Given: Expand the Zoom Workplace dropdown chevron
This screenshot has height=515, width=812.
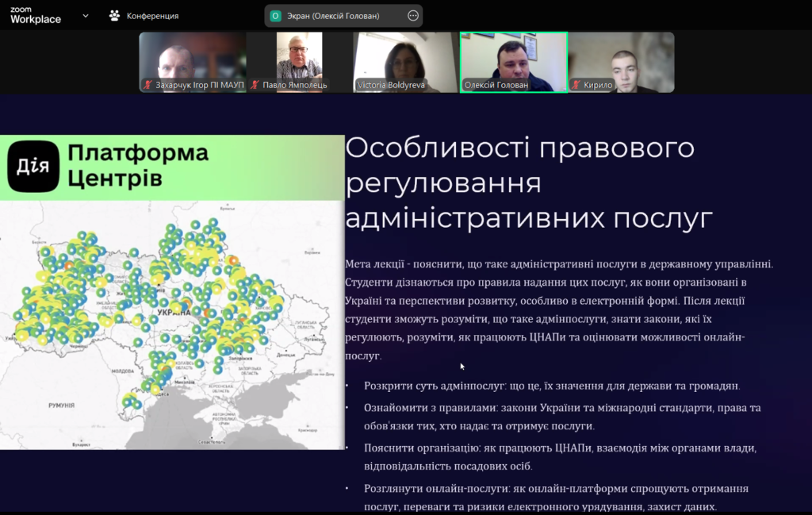Looking at the screenshot, I should coord(86,16).
